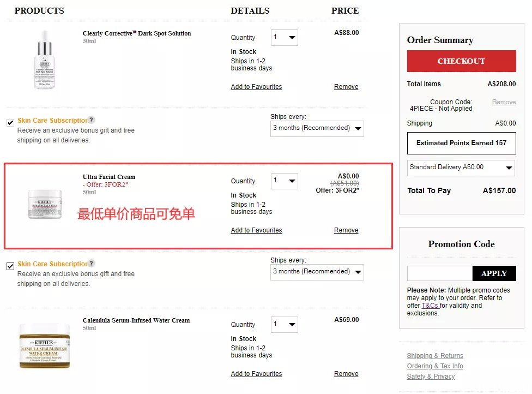Open Safety & Privacy link
Screen dimensions: 532x394
point(431,377)
